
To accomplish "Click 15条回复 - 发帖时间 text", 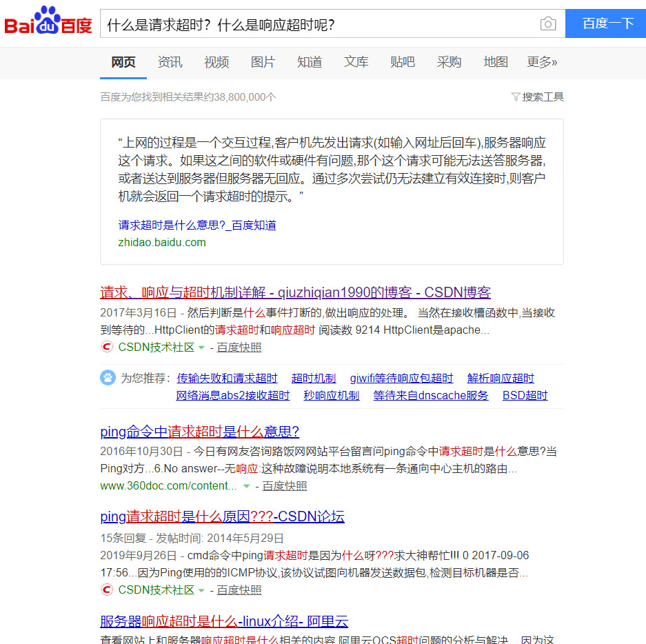I will (x=192, y=538).
